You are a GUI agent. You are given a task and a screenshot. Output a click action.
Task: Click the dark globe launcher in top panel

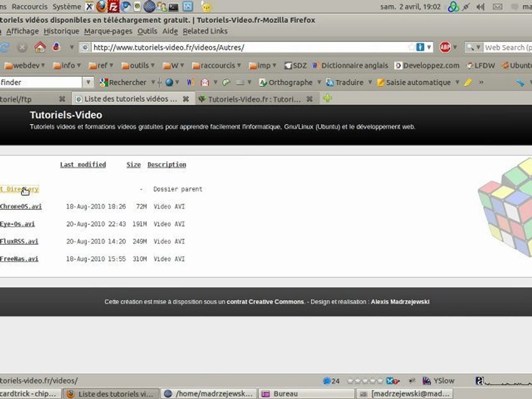(149, 7)
